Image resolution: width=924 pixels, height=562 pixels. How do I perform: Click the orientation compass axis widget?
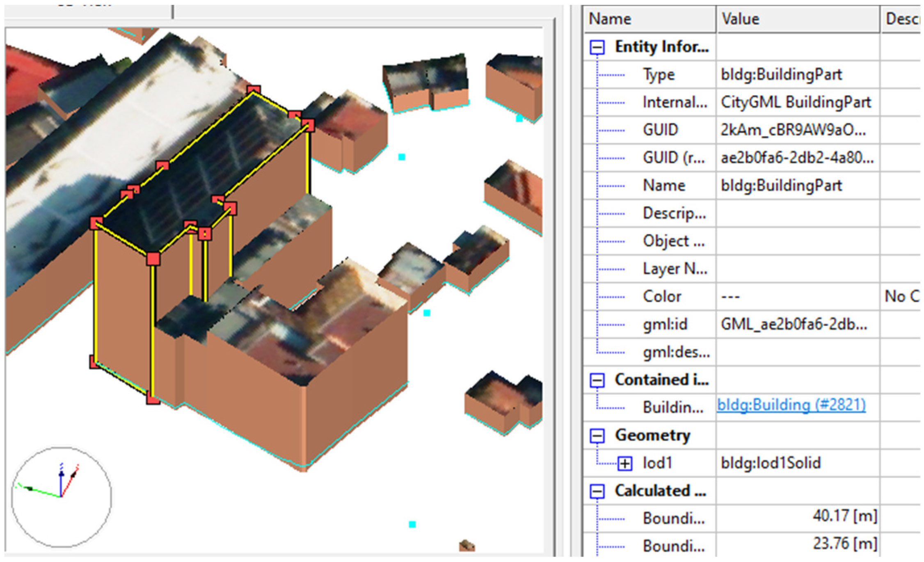click(61, 497)
